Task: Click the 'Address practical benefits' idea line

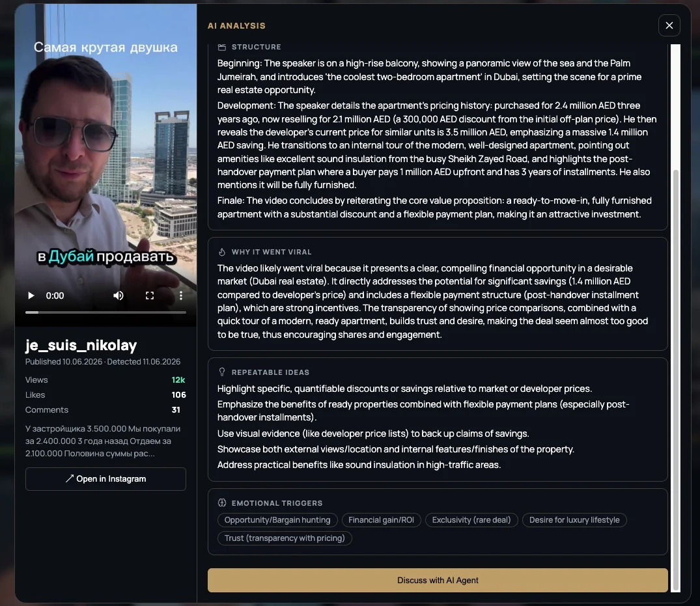Action: pos(359,465)
